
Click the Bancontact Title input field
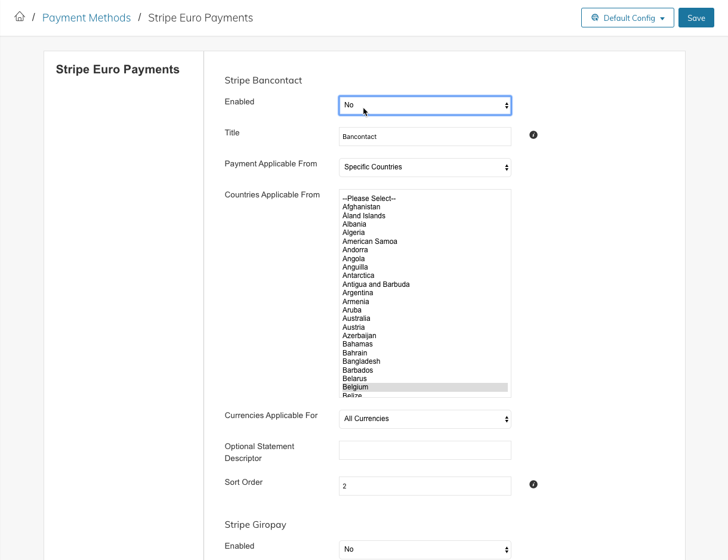click(425, 137)
